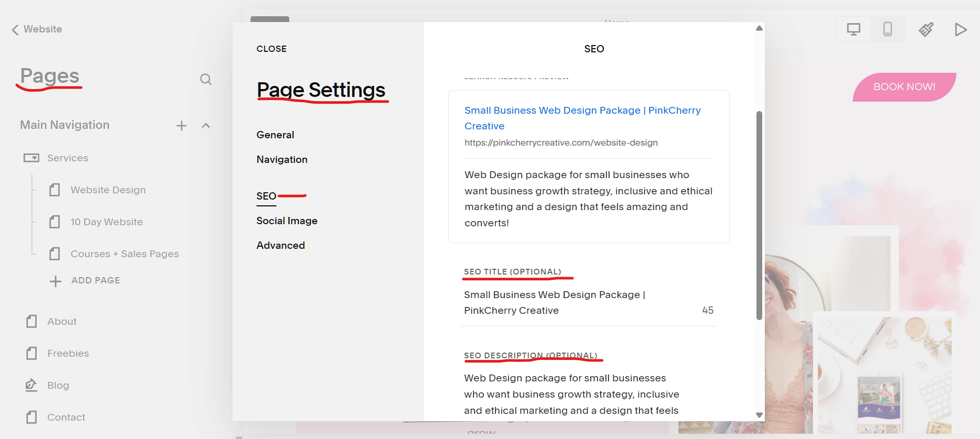
Task: Select the Blog page label
Action: (58, 385)
